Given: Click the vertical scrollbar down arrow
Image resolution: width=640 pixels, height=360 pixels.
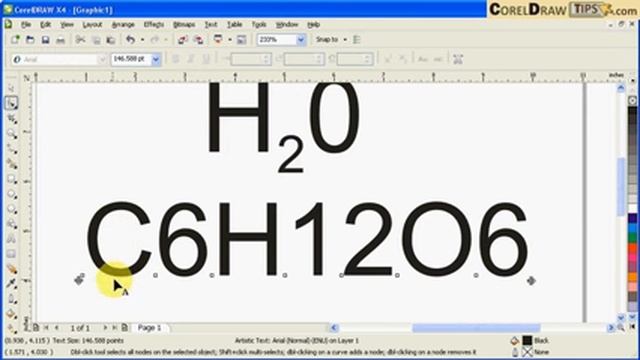Looking at the screenshot, I should pos(621,318).
